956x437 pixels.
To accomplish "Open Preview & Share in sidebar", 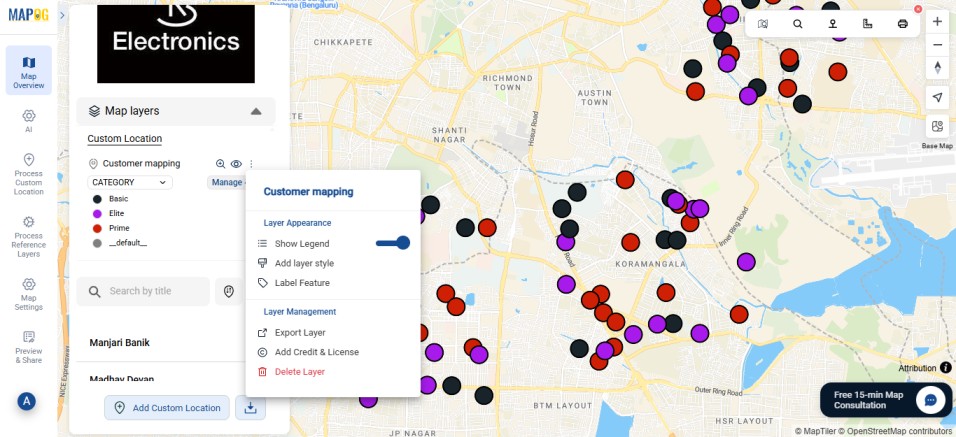I will (29, 347).
